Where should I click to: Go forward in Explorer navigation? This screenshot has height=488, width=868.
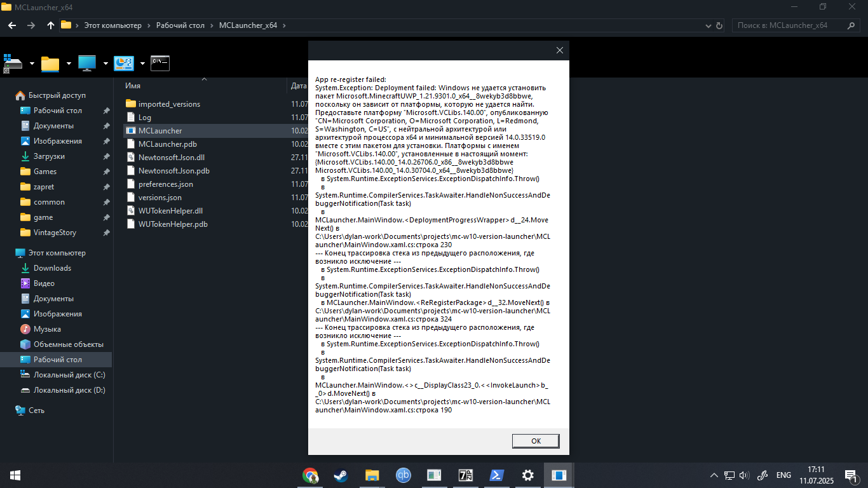point(31,25)
